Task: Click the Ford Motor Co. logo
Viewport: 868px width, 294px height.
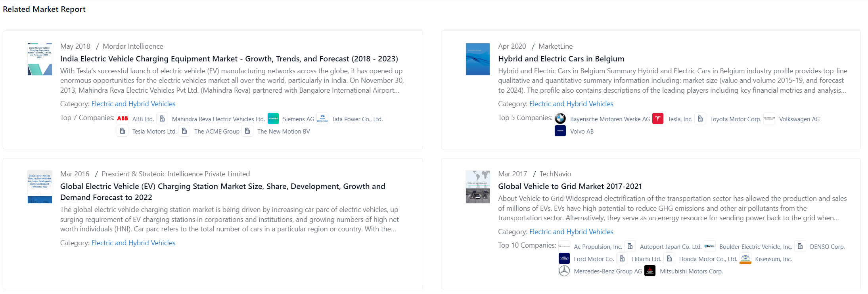Action: pos(564,259)
